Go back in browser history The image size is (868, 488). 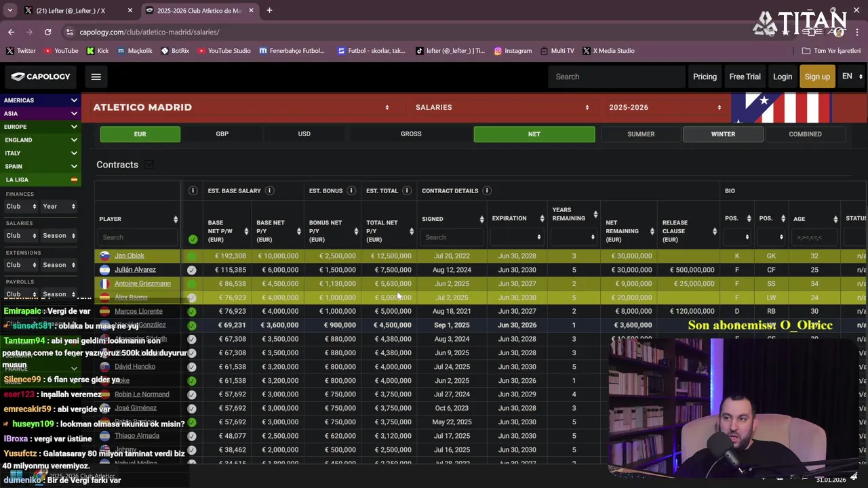(11, 32)
